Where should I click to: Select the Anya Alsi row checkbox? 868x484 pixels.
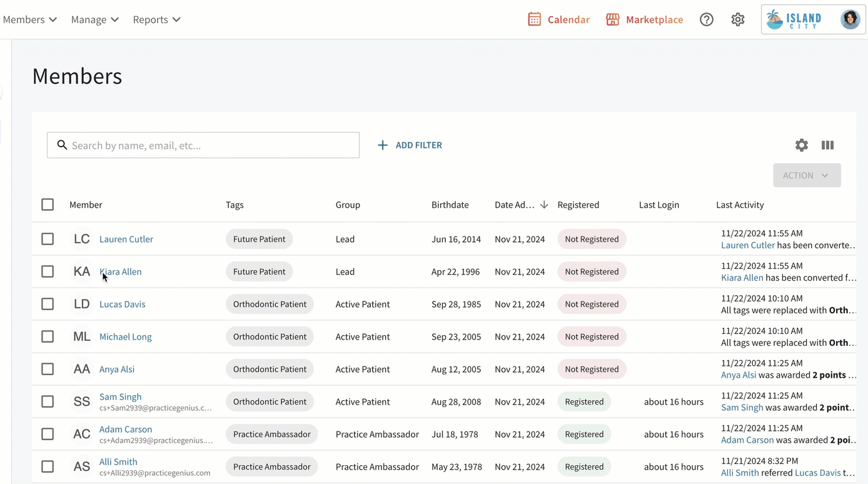(48, 369)
